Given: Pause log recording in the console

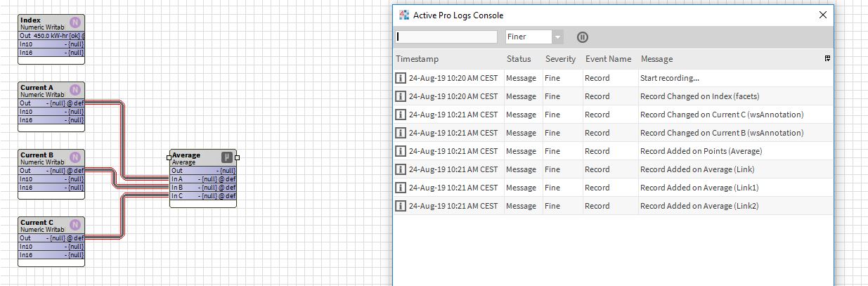Looking at the screenshot, I should 582,37.
